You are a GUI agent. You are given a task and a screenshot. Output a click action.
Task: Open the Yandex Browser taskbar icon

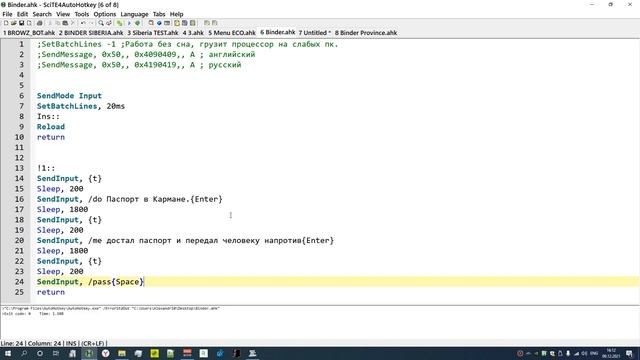pos(105,353)
